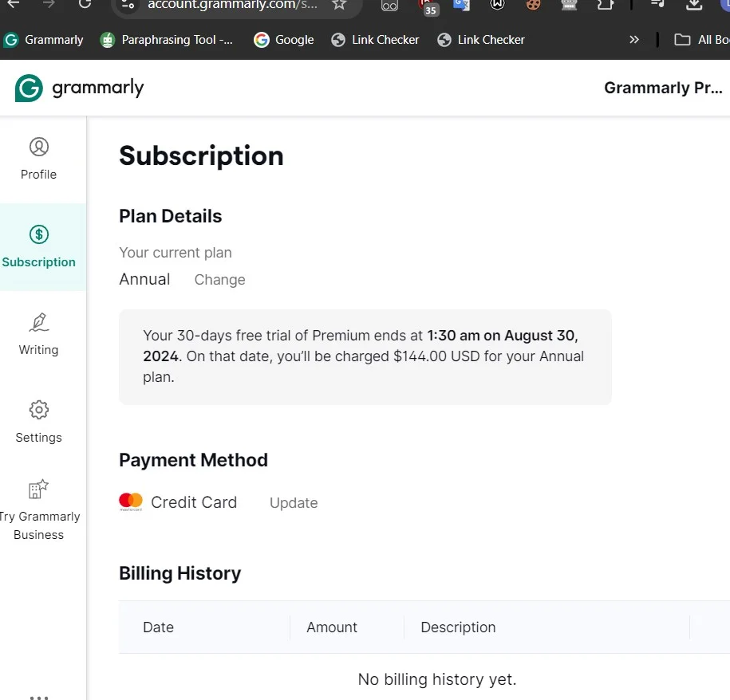The height and width of the screenshot is (700, 730).
Task: Click the cookie extension icon
Action: 533,5
